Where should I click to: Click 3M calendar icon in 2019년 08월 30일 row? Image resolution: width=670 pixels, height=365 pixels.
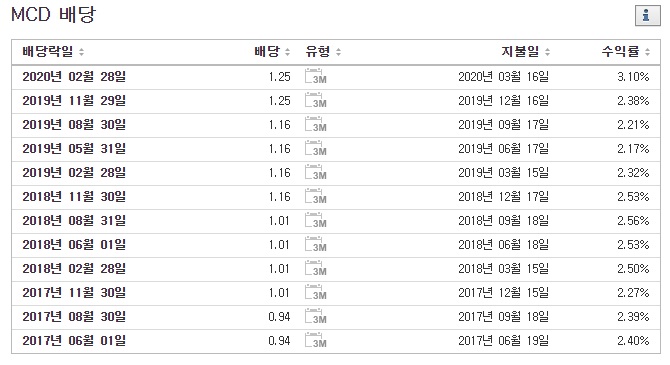[x=316, y=124]
